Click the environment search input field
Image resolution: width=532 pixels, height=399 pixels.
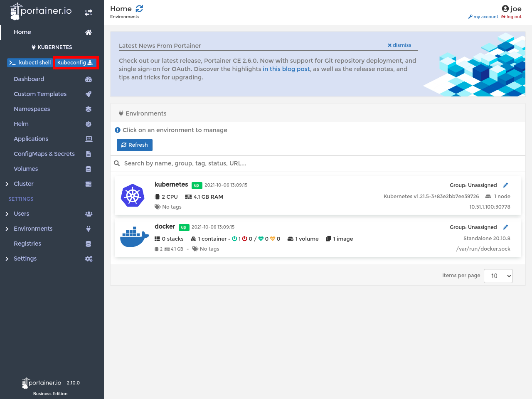(x=318, y=163)
